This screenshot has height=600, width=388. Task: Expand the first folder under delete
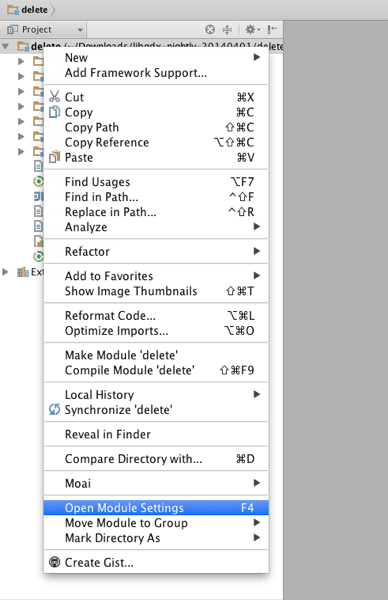pos(21,61)
